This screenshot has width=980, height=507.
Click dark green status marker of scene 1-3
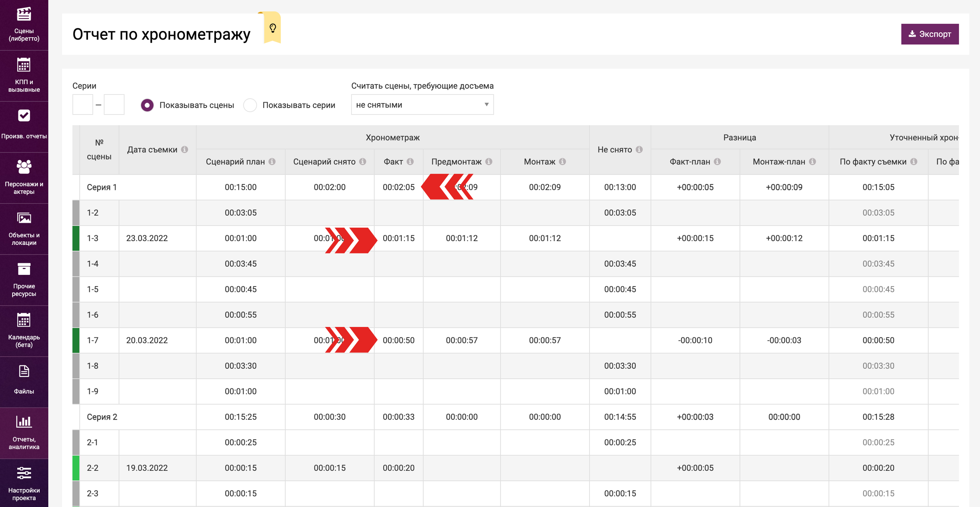click(76, 238)
